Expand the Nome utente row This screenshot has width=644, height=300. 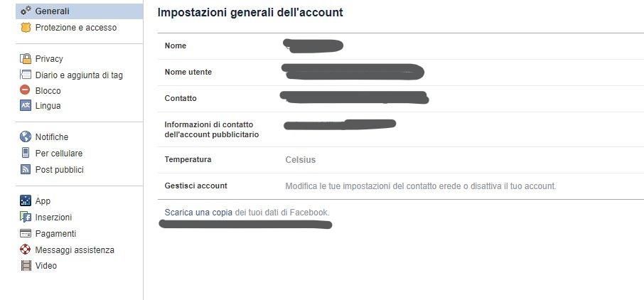point(398,73)
